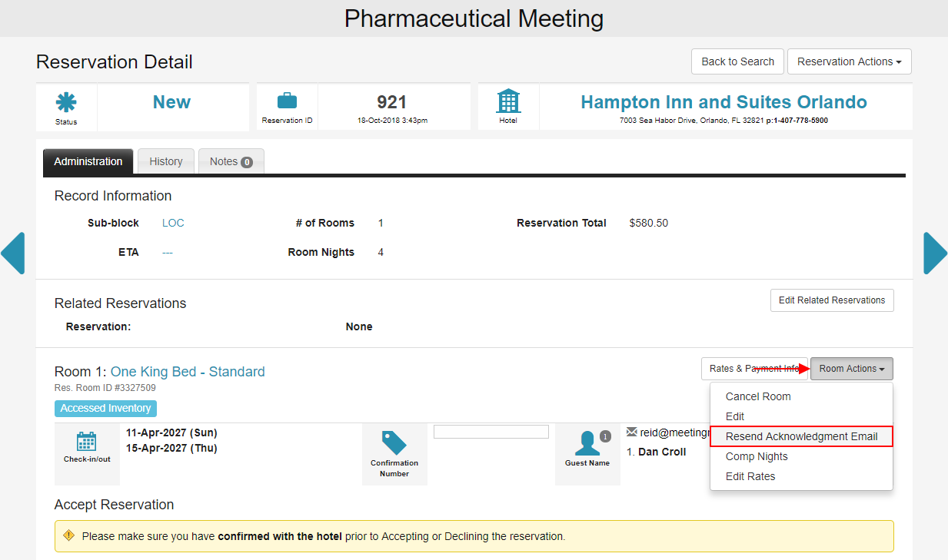948x560 pixels.
Task: Click the New status text
Action: (171, 102)
